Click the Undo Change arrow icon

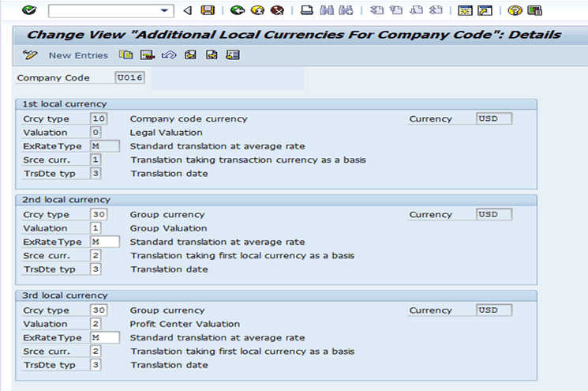(167, 55)
